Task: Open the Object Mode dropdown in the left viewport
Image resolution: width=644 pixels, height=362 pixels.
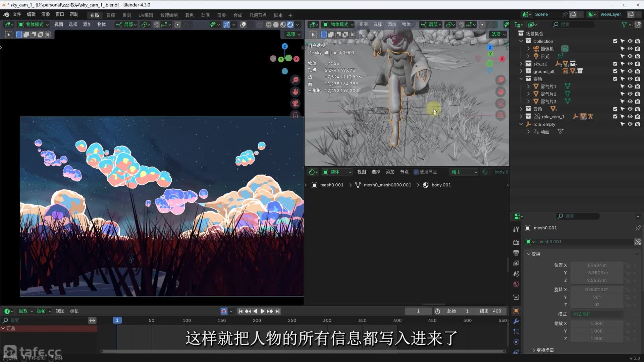Action: (x=34, y=24)
